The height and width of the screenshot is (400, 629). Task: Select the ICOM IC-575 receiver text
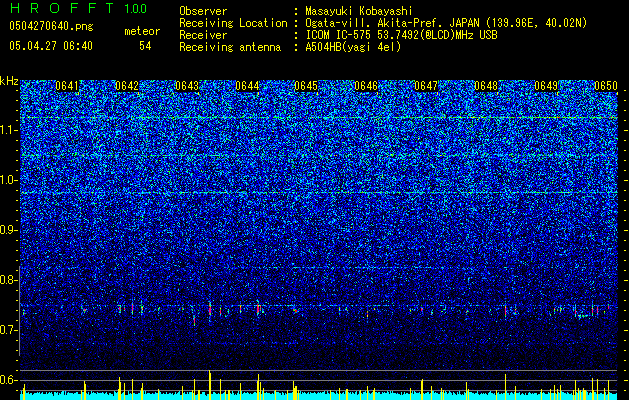(401, 35)
